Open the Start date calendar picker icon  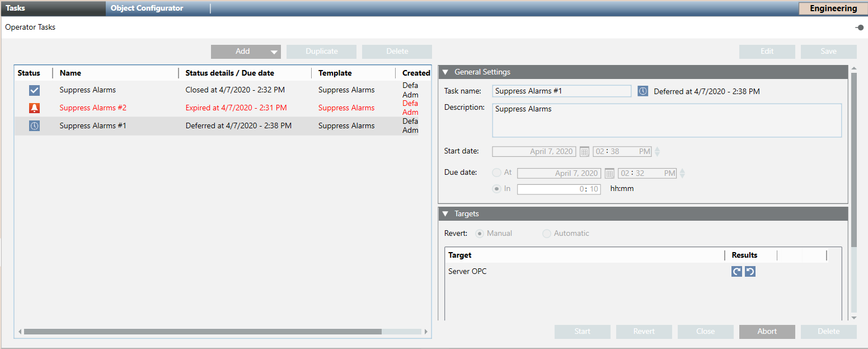584,151
